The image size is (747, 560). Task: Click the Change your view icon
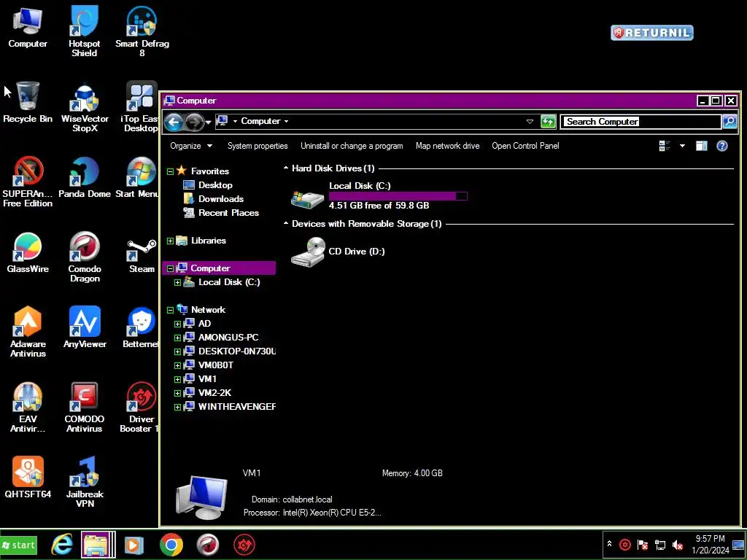[x=665, y=146]
